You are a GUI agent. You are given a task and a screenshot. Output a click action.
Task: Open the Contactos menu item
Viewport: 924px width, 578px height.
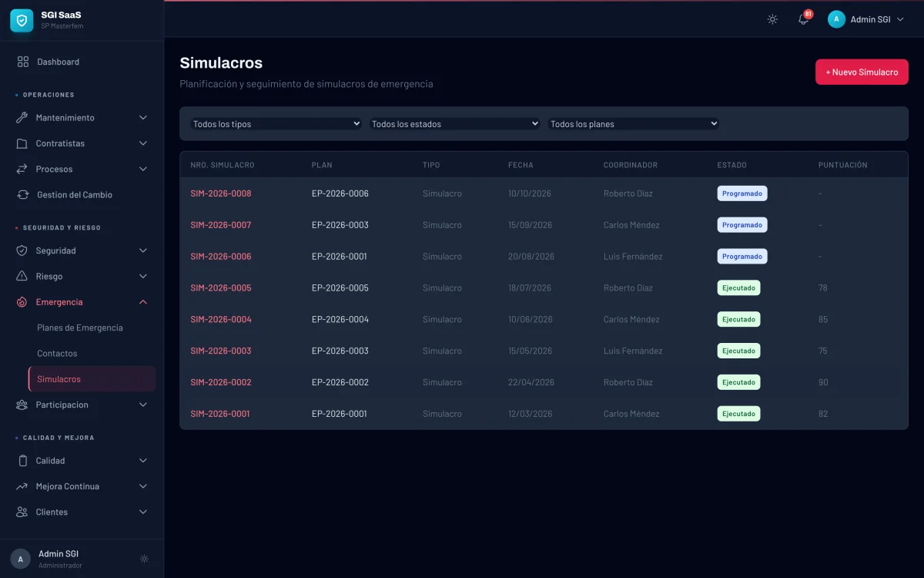[57, 354]
